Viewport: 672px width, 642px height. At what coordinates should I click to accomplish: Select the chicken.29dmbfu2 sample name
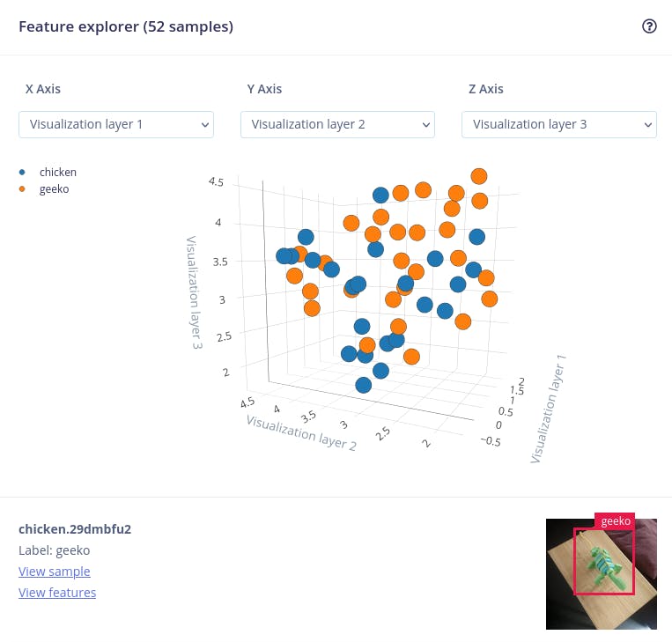75,529
